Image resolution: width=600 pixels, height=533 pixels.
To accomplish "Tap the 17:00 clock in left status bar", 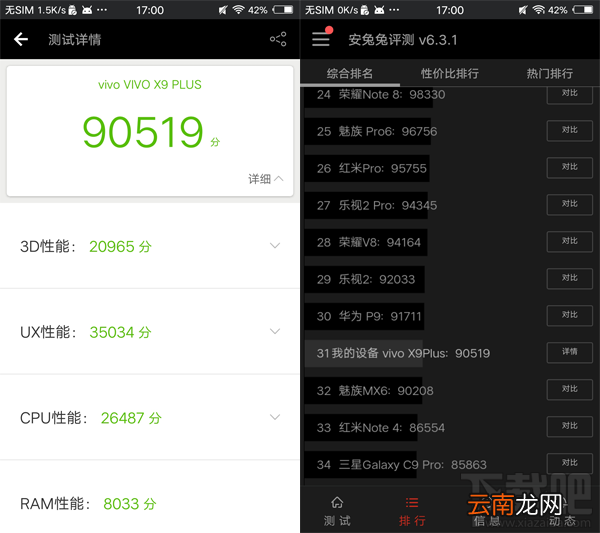I will (150, 10).
